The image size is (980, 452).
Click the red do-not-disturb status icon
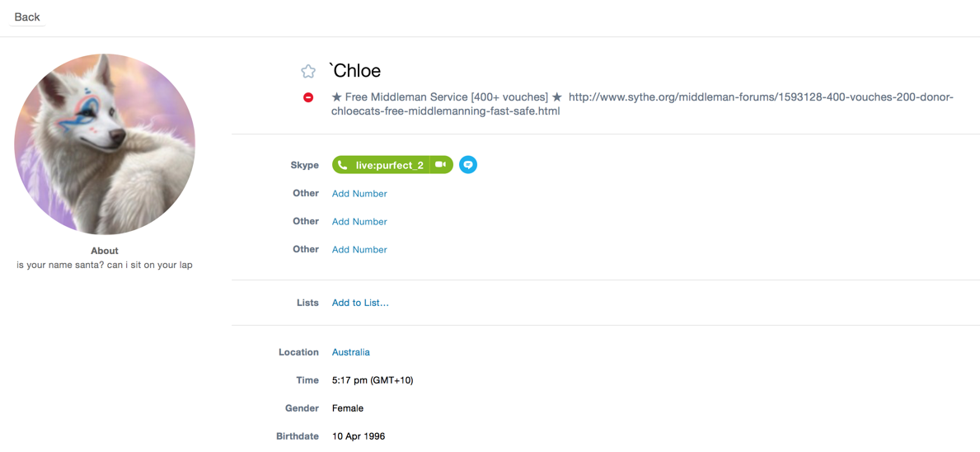(x=308, y=97)
